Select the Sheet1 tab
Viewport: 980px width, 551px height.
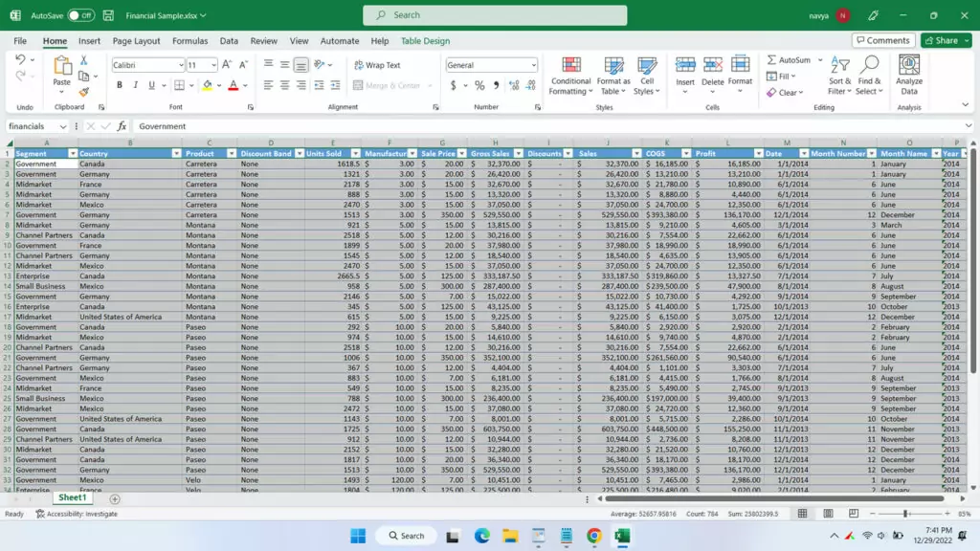[73, 497]
